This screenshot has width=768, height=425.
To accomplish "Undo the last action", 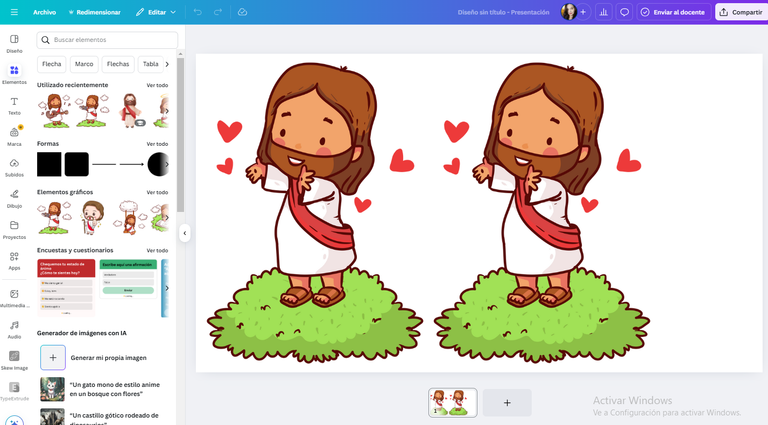I will click(x=197, y=12).
